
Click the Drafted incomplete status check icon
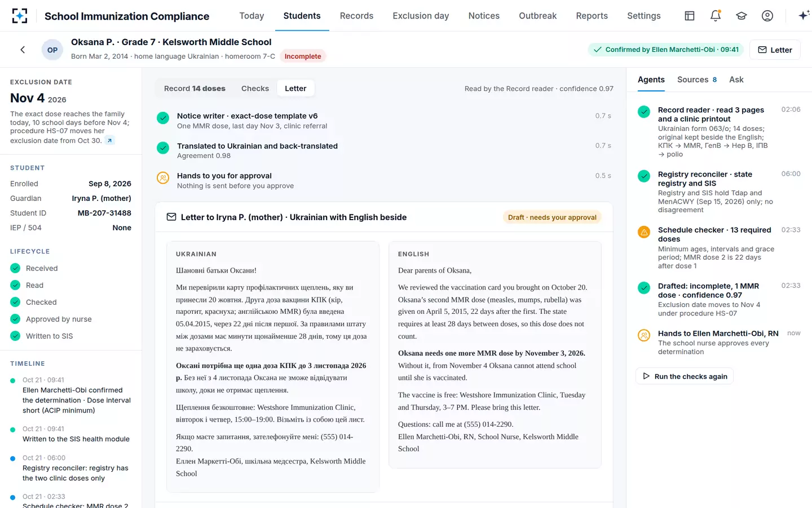coord(644,288)
